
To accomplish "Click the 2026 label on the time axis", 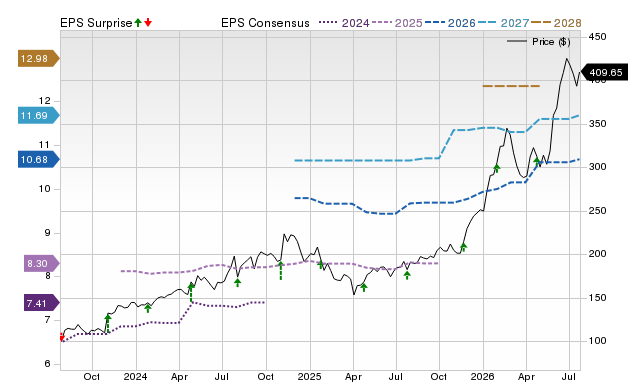I will [x=482, y=376].
